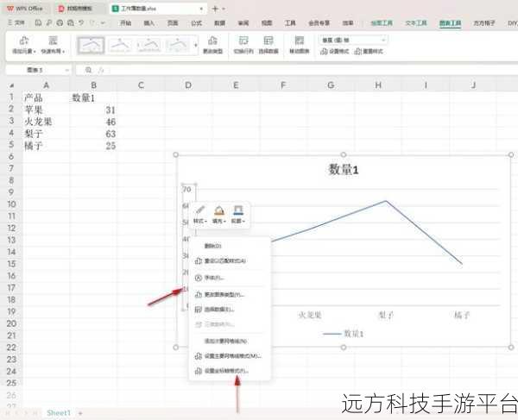Switch to the 开始 ribbon tab

pyautogui.click(x=125, y=22)
